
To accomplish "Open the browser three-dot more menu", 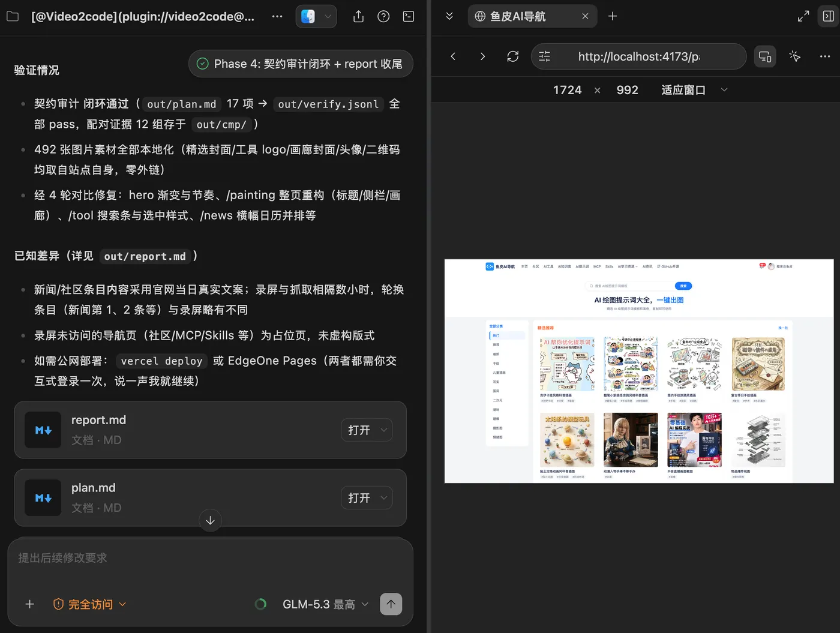I will (825, 56).
